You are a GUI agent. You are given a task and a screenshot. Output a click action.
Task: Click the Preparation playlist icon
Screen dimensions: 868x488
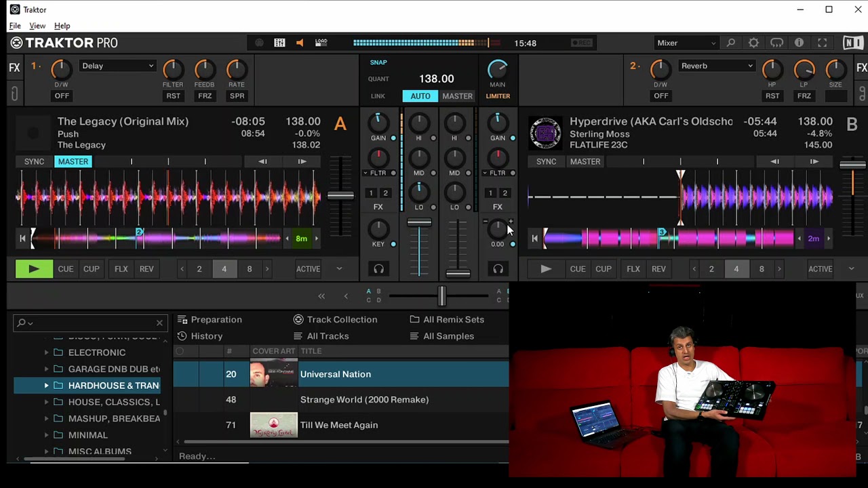coord(182,319)
